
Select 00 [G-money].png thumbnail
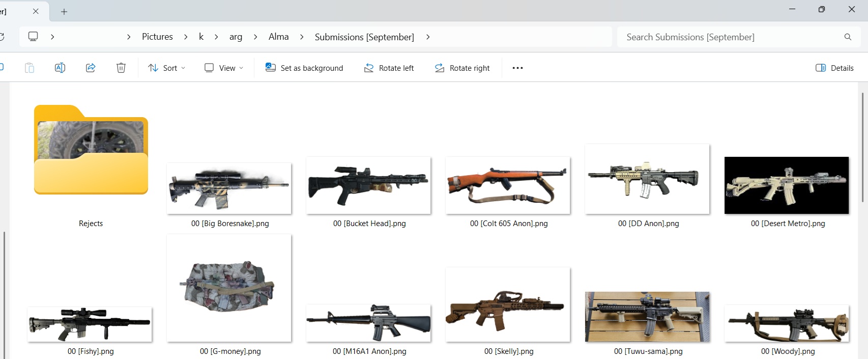[x=229, y=288]
